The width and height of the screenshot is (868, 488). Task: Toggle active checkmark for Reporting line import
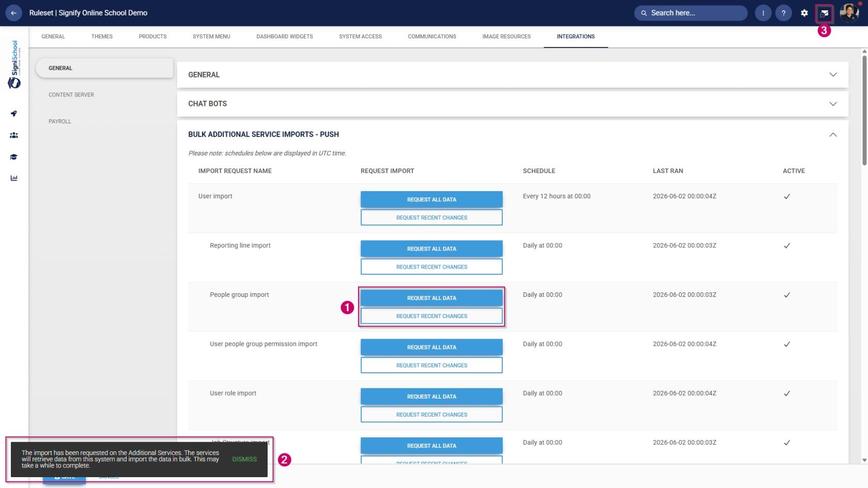point(787,246)
